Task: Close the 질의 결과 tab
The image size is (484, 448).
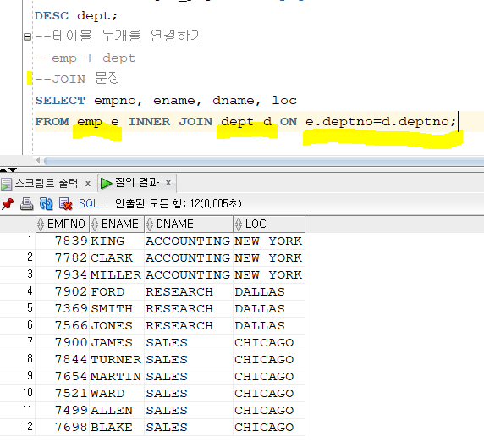Action: tap(168, 183)
